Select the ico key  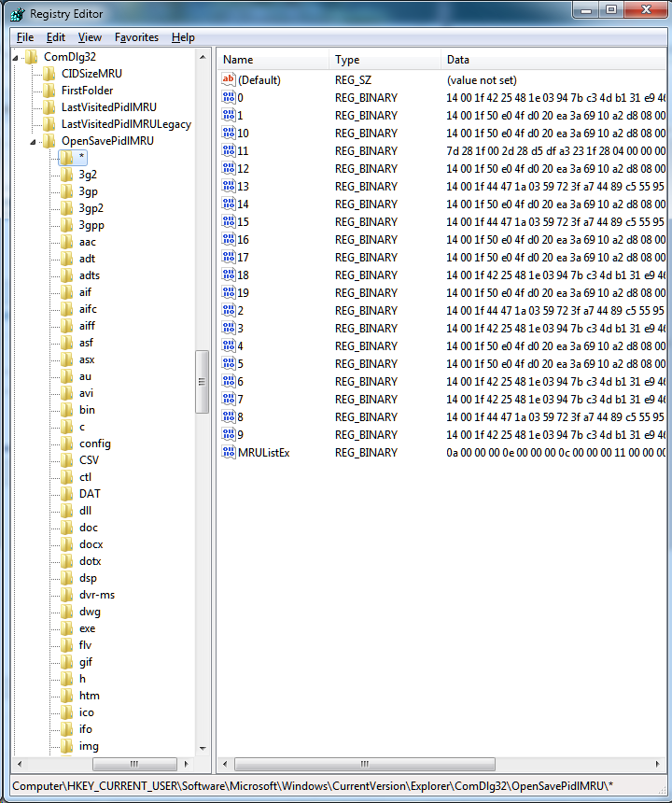click(87, 712)
